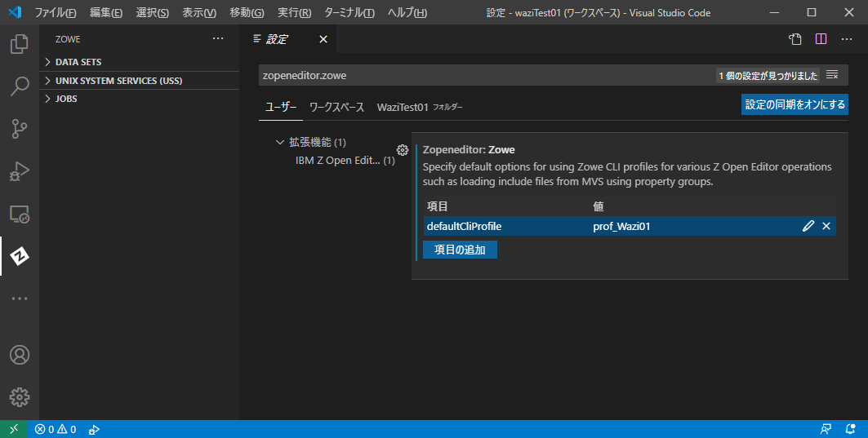Open the 選択(S) menu
The height and width of the screenshot is (438, 868).
click(x=152, y=12)
